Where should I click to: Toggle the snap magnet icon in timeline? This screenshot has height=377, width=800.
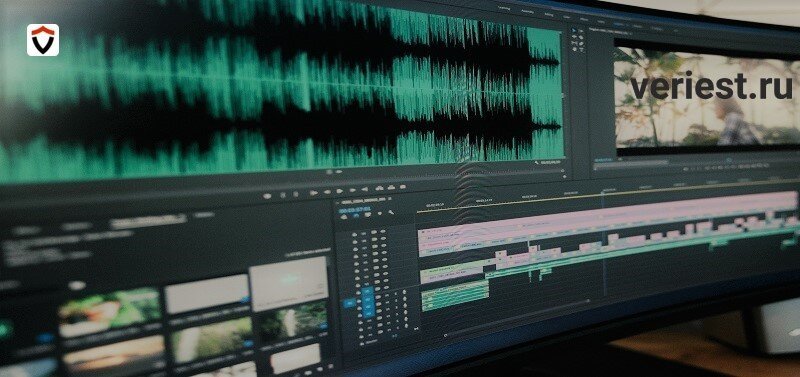pyautogui.click(x=356, y=216)
